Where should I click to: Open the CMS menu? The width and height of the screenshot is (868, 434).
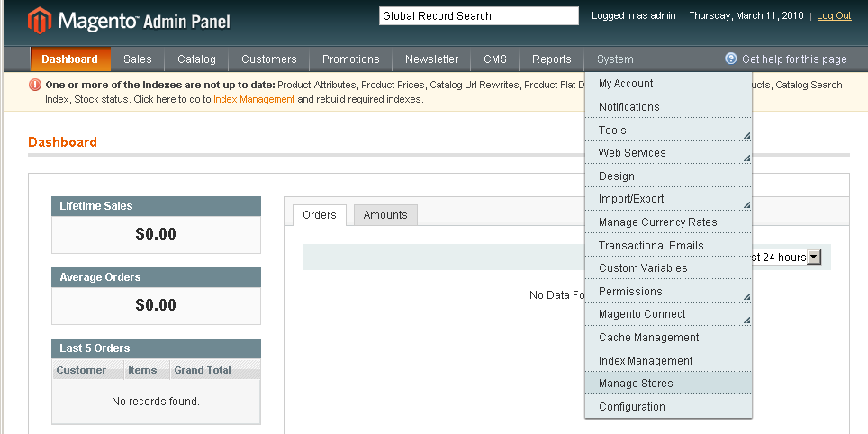coord(495,59)
